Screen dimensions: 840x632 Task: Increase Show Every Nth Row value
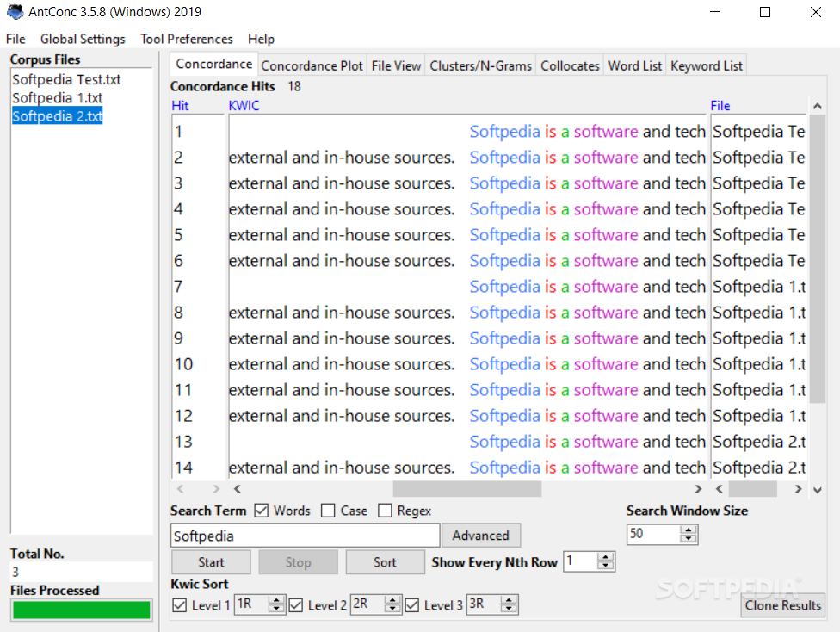(605, 557)
